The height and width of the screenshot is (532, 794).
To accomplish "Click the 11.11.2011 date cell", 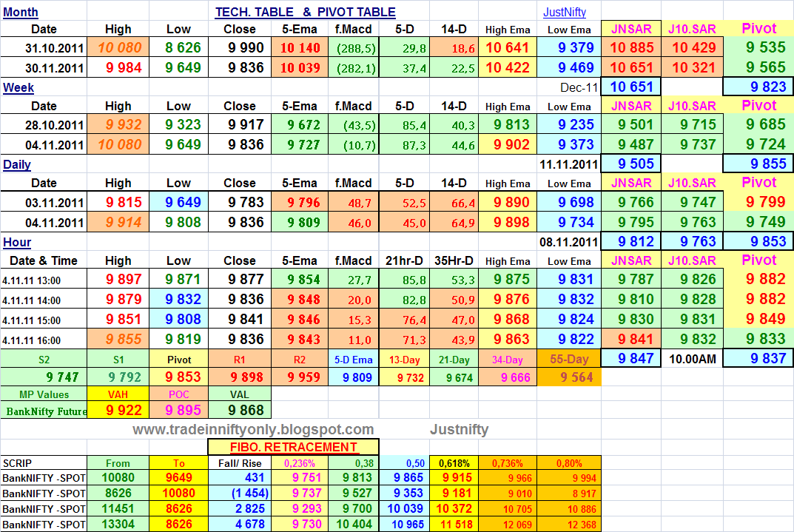I will point(568,164).
